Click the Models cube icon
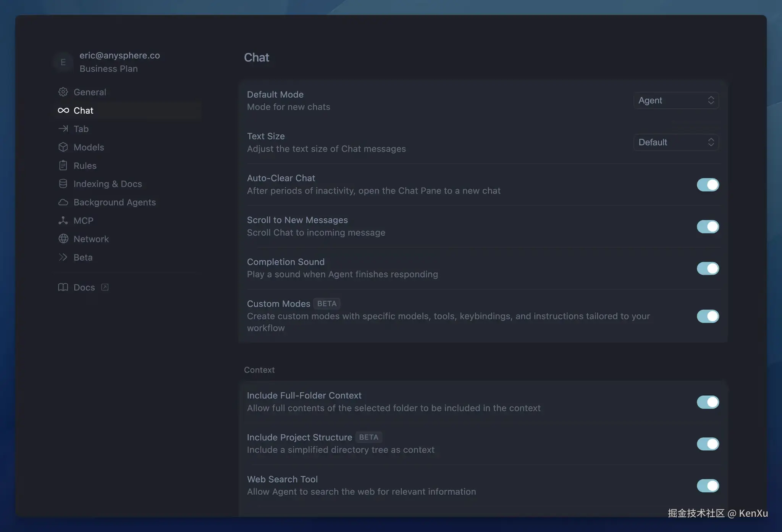Viewport: 782px width, 532px height. point(63,147)
